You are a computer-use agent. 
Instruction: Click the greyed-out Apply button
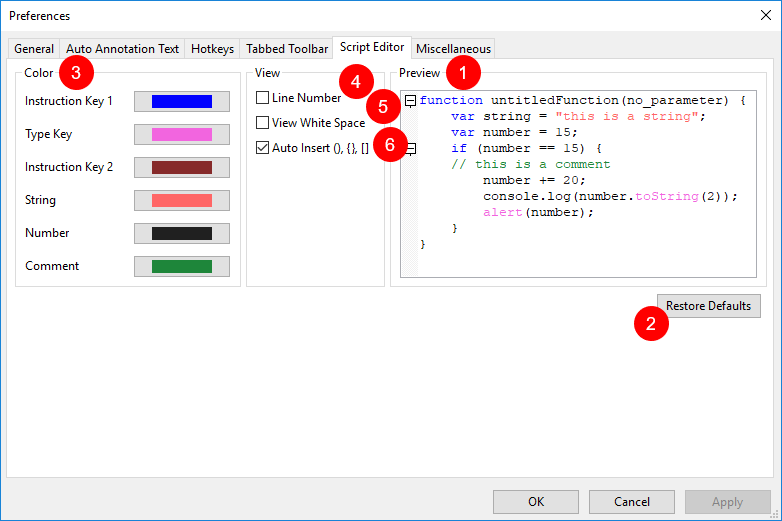[x=728, y=502]
